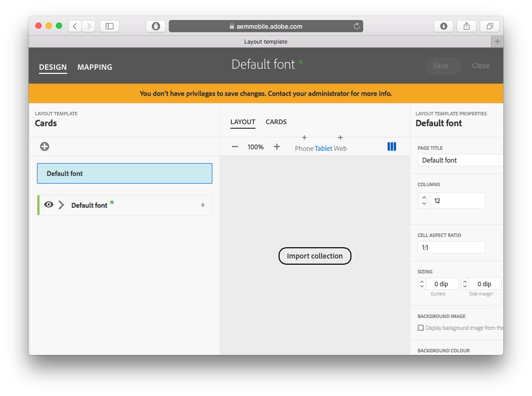Screen dimensions: 532x396
Task: Select the LAYOUT tab
Action: [243, 122]
